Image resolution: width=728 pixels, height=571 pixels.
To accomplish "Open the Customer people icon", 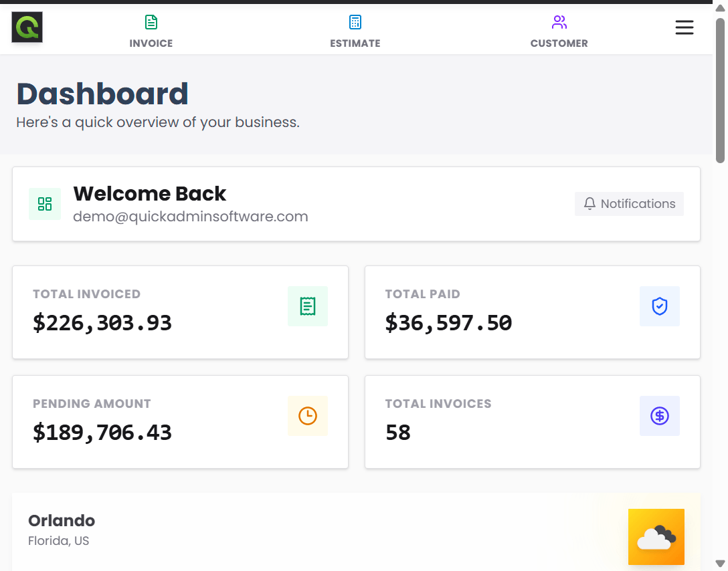I will pos(559,22).
